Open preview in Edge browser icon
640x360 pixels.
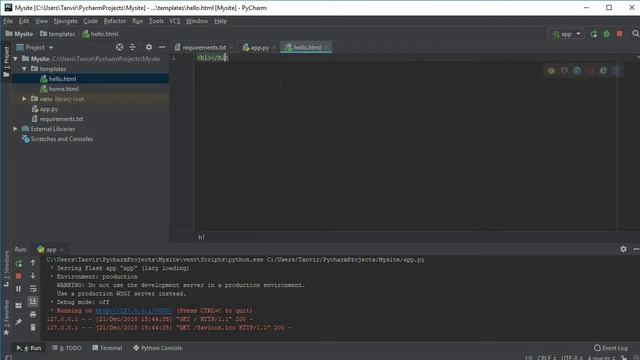coord(616,71)
